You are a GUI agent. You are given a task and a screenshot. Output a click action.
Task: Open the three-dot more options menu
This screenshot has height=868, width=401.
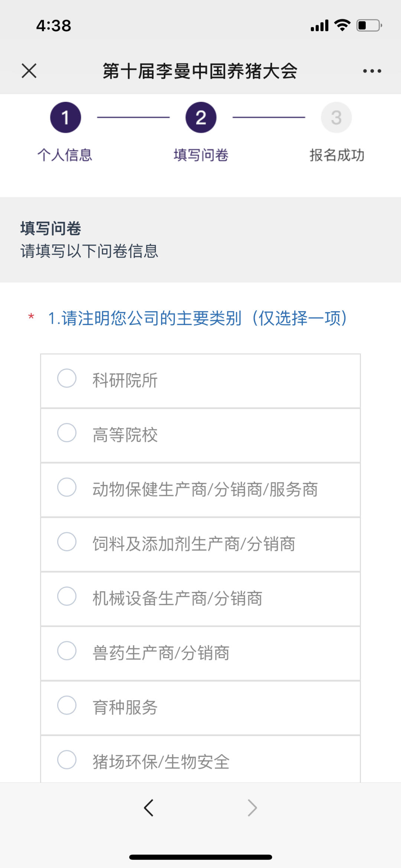pos(372,71)
